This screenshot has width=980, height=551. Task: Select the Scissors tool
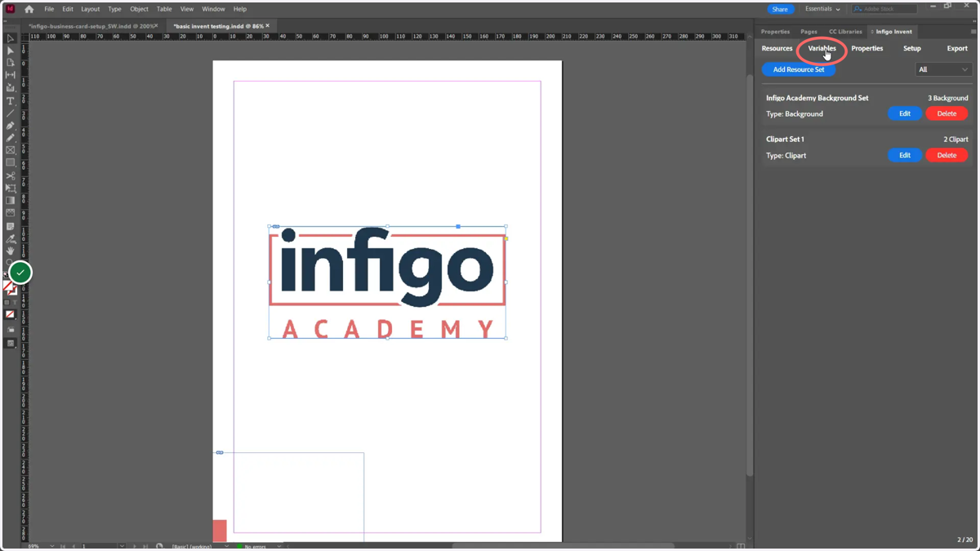[x=11, y=176]
